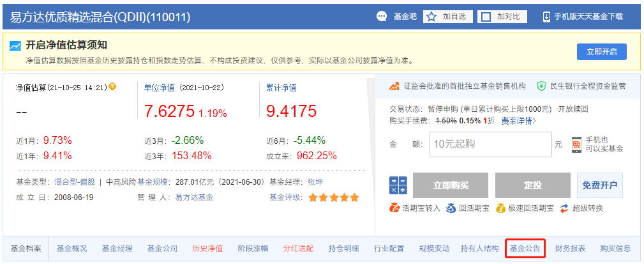Click the 近6月 -5.44% value

[310, 140]
